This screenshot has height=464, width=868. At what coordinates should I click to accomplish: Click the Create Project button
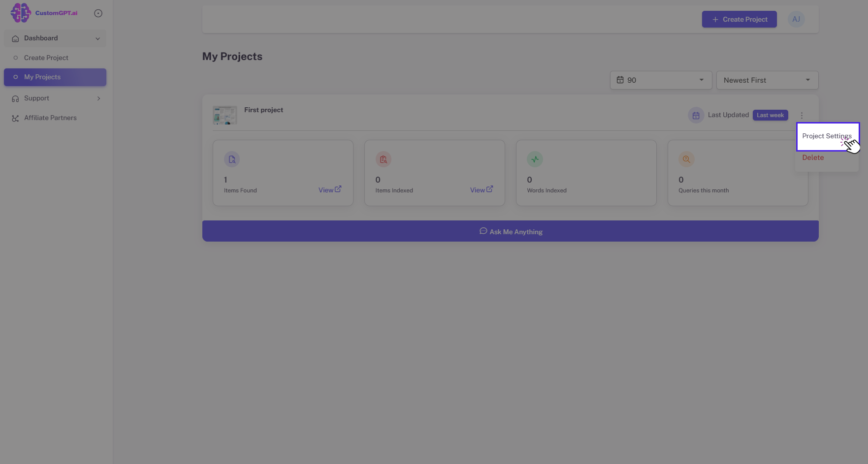(739, 19)
